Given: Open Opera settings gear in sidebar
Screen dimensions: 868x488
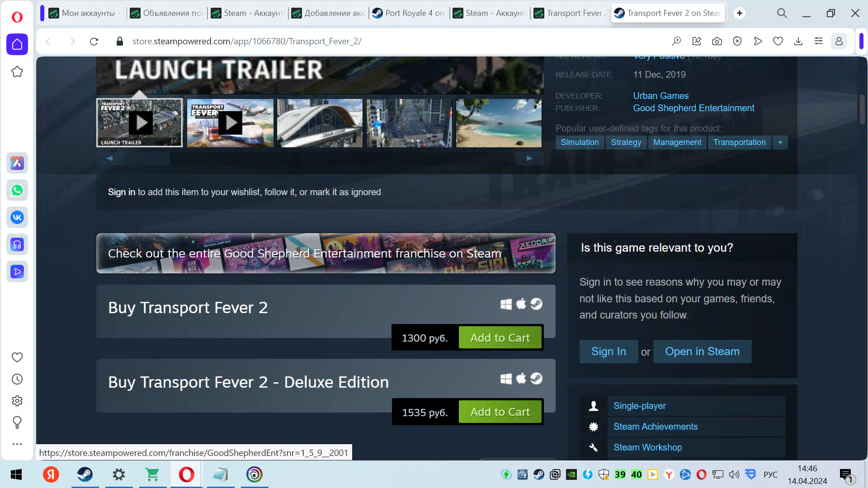Looking at the screenshot, I should pyautogui.click(x=17, y=401).
